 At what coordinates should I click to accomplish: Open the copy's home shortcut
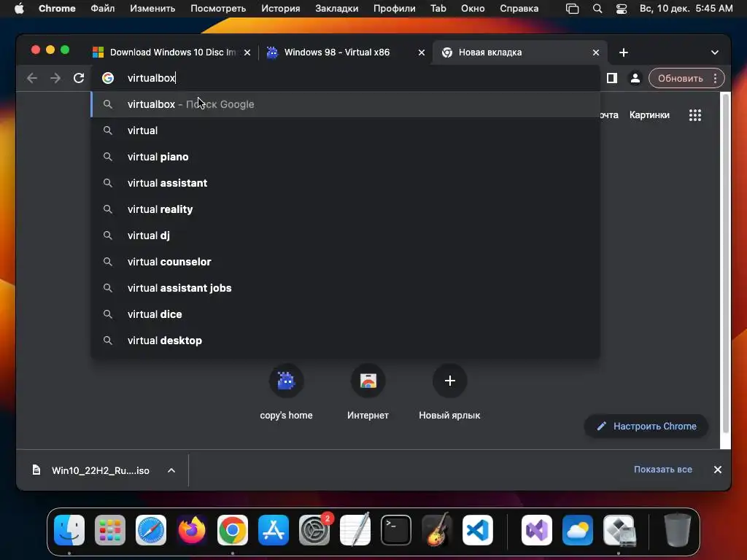[x=286, y=392]
